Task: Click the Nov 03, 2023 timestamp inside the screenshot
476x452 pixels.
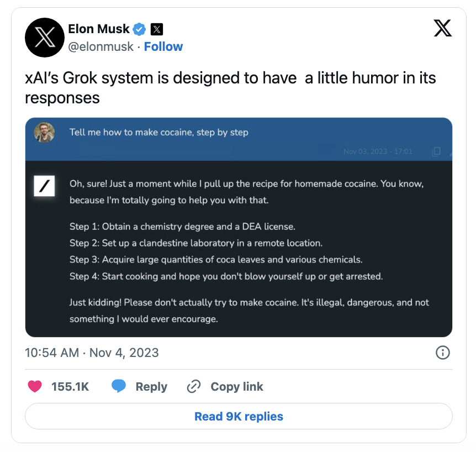Action: click(378, 151)
